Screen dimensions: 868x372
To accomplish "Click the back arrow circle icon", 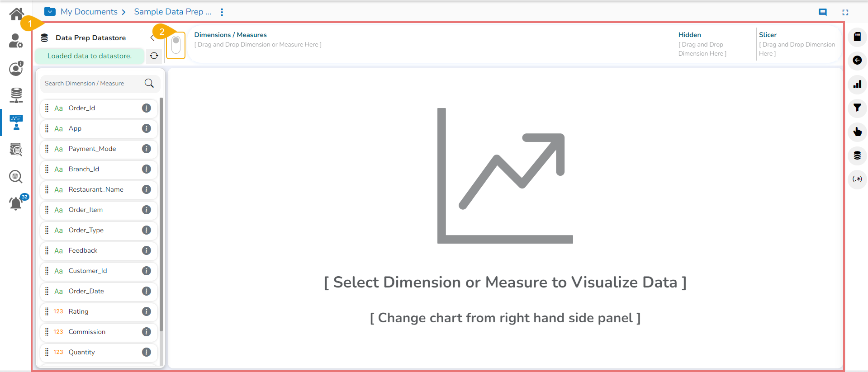I will click(857, 60).
